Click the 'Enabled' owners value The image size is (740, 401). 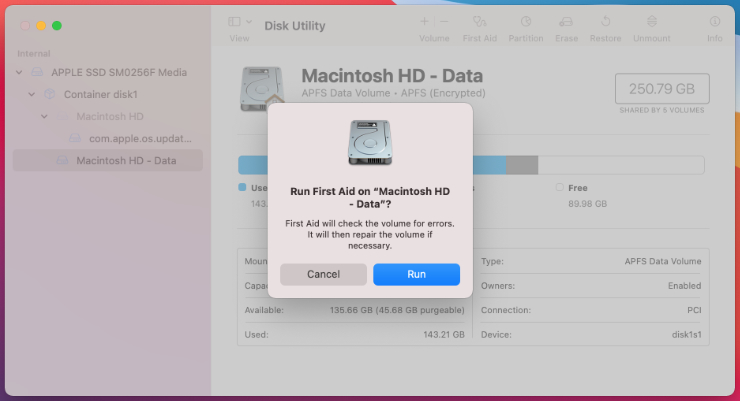(x=684, y=285)
